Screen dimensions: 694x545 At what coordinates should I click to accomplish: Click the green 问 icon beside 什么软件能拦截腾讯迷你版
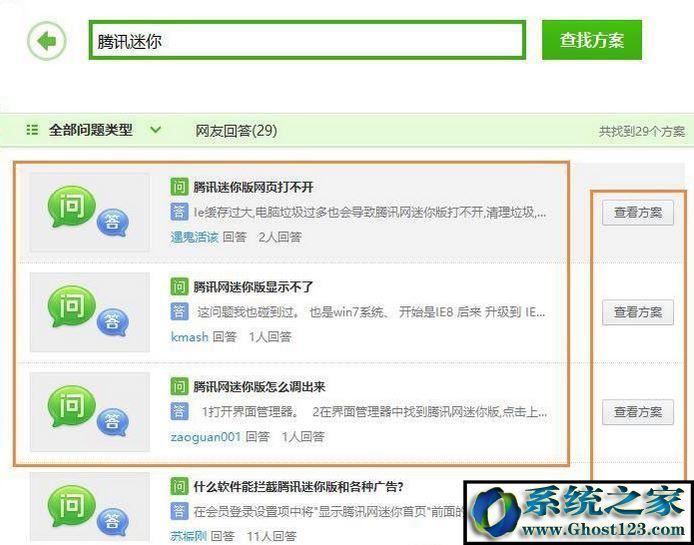click(x=179, y=487)
